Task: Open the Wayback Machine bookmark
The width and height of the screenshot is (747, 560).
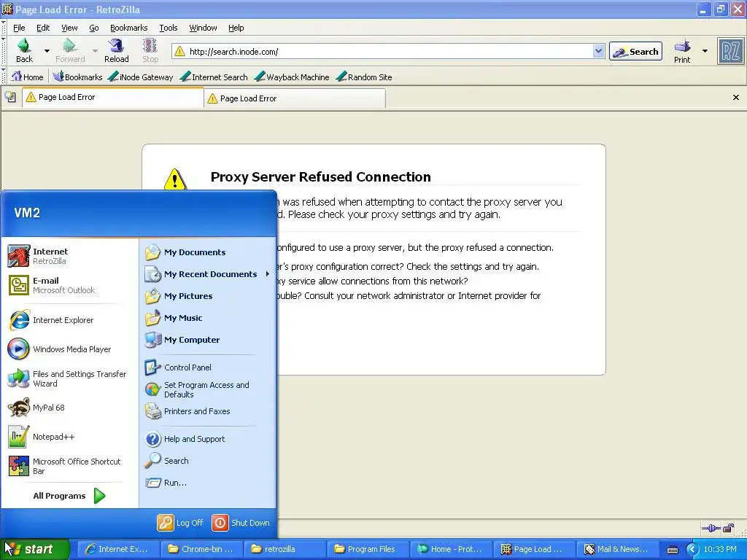Action: pyautogui.click(x=292, y=77)
